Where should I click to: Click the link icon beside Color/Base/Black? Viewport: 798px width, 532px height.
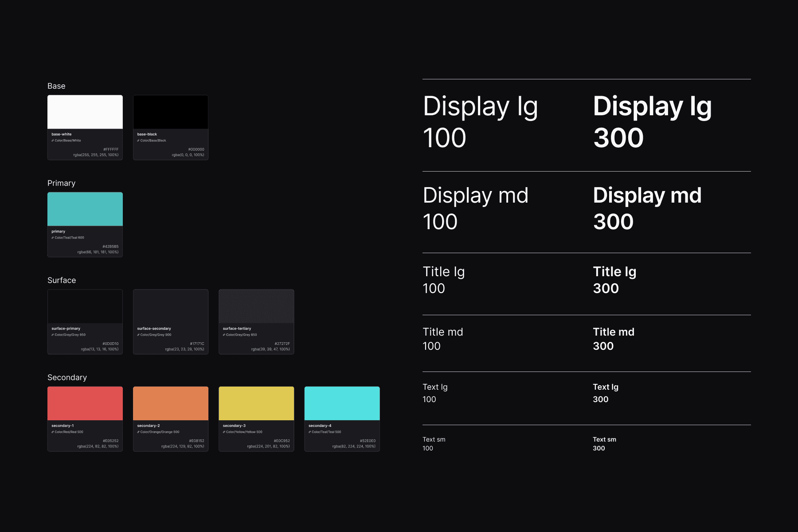pos(138,141)
